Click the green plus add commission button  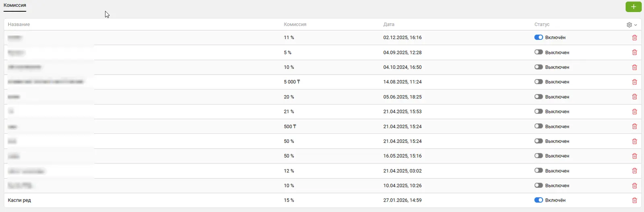[x=634, y=6]
